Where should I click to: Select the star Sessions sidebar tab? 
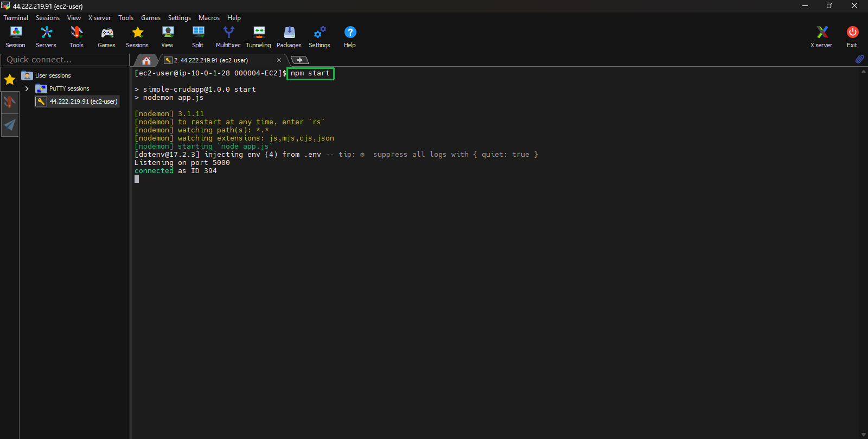tap(10, 80)
